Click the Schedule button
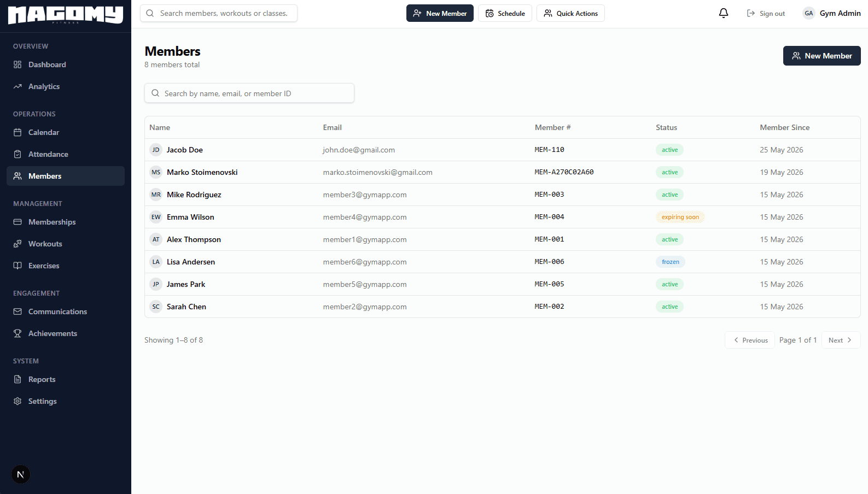 pyautogui.click(x=505, y=13)
